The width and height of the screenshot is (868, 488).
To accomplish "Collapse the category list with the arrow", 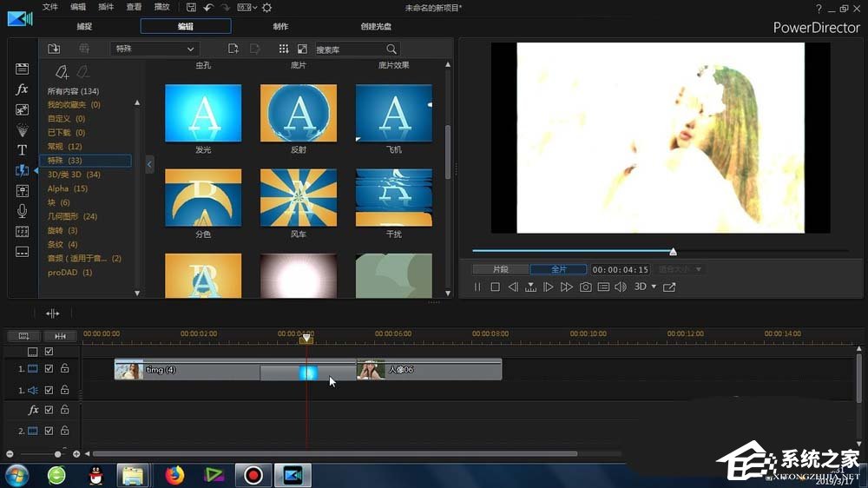I will 149,164.
